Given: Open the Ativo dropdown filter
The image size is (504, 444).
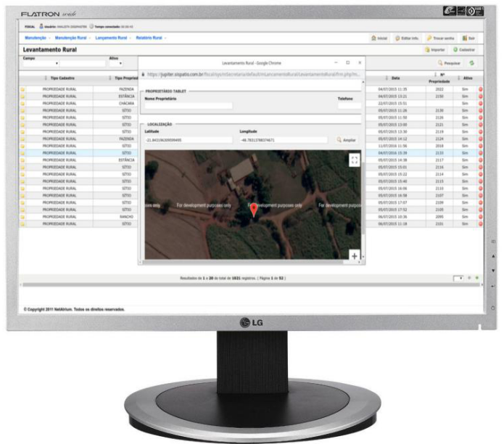Looking at the screenshot, I should coord(116,64).
